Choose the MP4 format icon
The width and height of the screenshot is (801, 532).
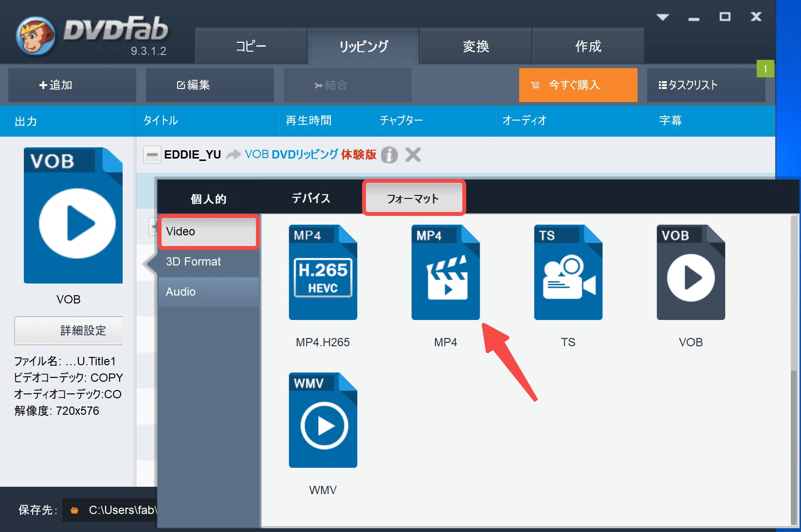click(446, 272)
